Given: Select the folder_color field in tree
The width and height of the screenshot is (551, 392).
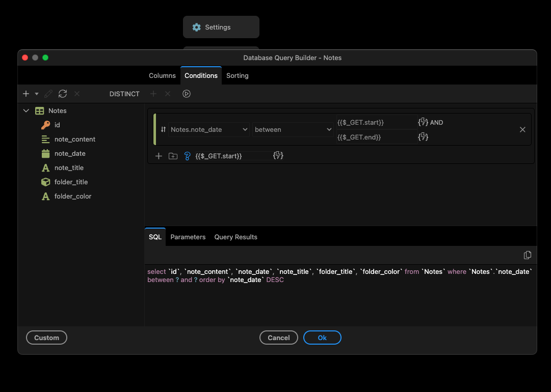Looking at the screenshot, I should (x=73, y=196).
